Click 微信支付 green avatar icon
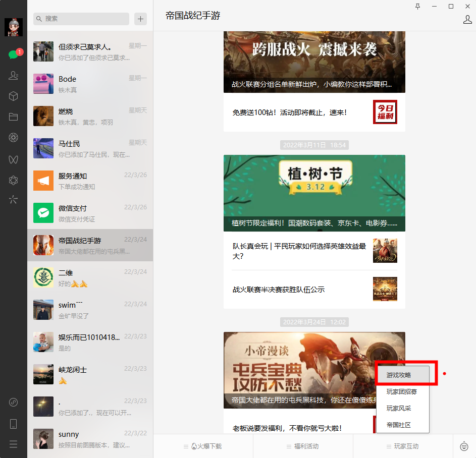The width and height of the screenshot is (476, 458). point(43,213)
